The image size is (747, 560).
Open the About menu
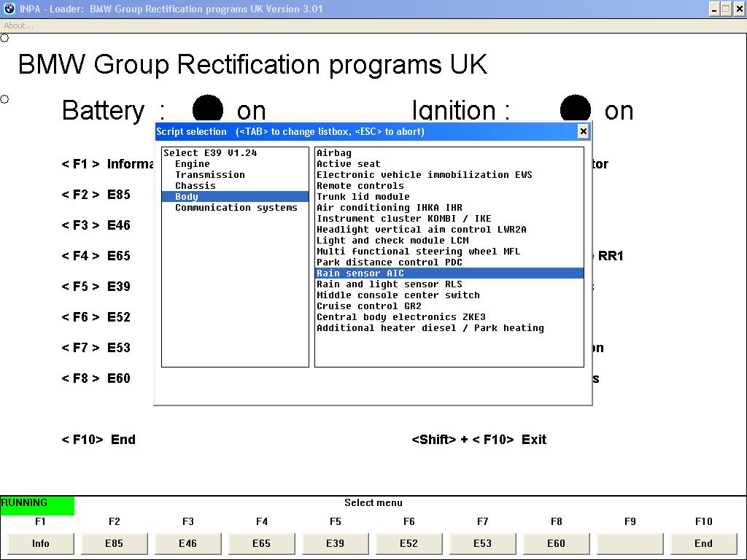(18, 26)
